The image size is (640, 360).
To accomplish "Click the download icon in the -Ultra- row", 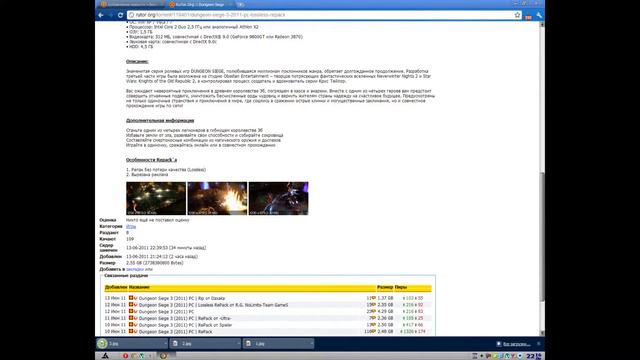I will click(131, 318).
